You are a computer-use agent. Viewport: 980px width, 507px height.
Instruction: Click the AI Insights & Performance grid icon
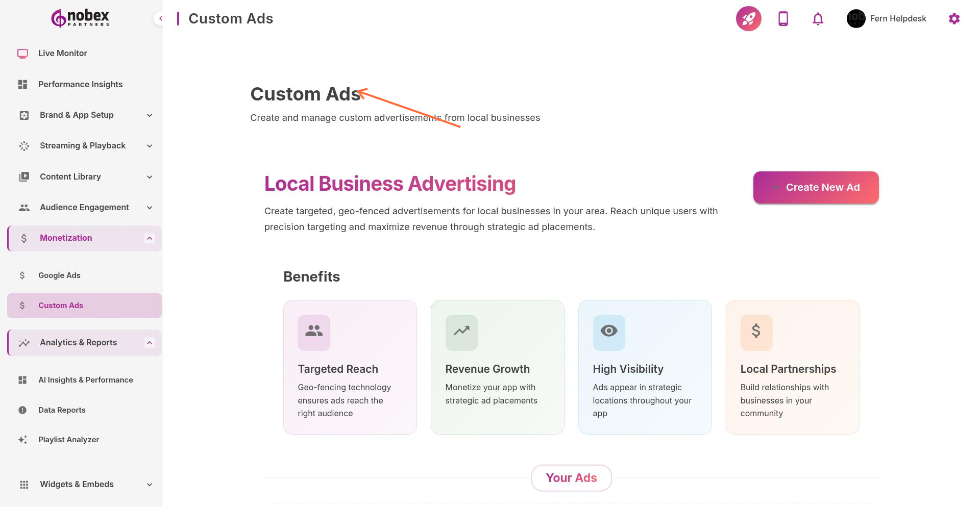[22, 379]
